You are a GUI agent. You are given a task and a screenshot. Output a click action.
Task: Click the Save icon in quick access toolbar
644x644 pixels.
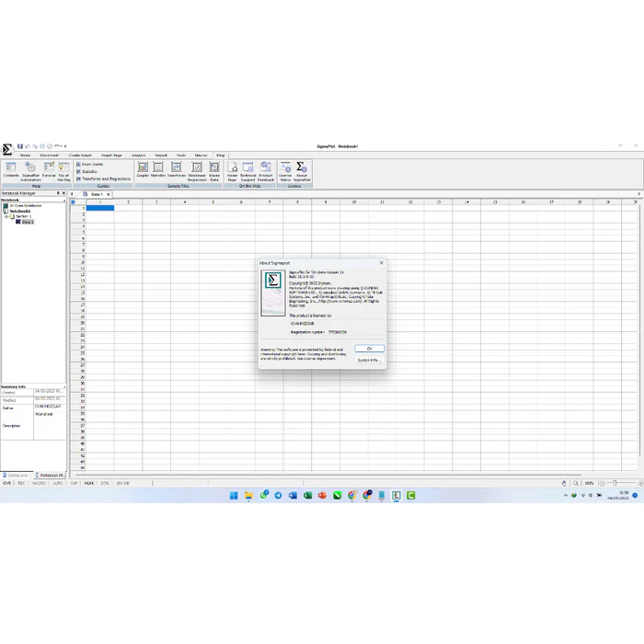pos(19,146)
